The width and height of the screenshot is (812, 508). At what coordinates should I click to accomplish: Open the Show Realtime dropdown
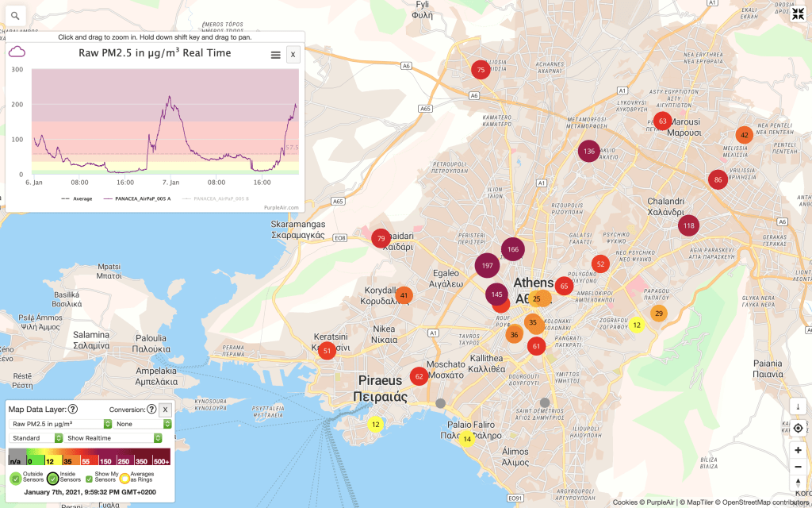point(118,437)
